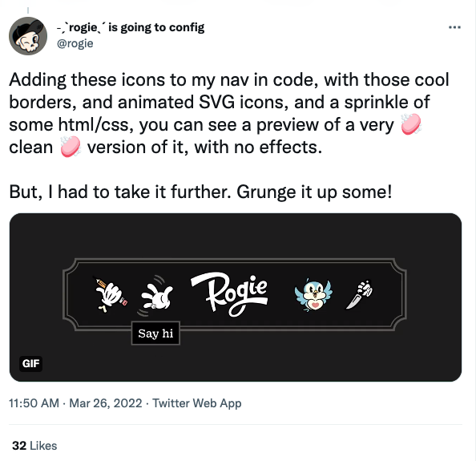The height and width of the screenshot is (461, 476).
Task: Open the GIF media preview background
Action: click(x=236, y=358)
